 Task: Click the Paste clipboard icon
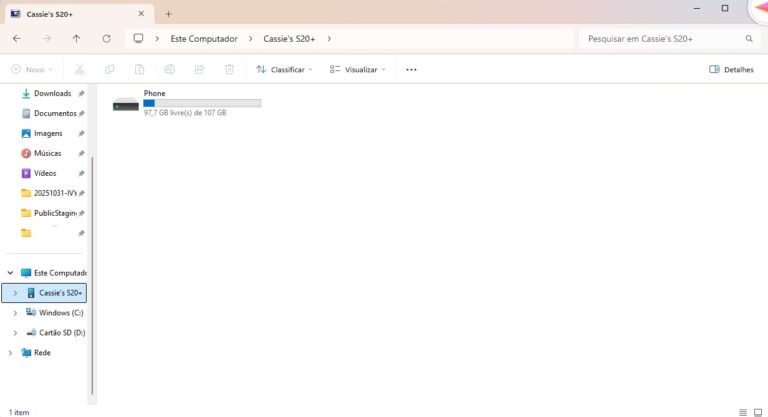140,70
